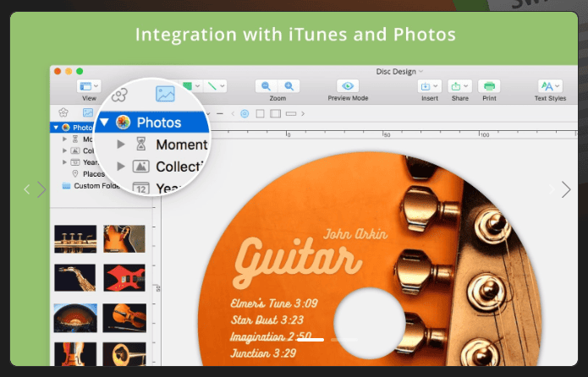This screenshot has height=377, width=588.
Task: Select the saxophone photo thumbnail
Action: (x=75, y=278)
